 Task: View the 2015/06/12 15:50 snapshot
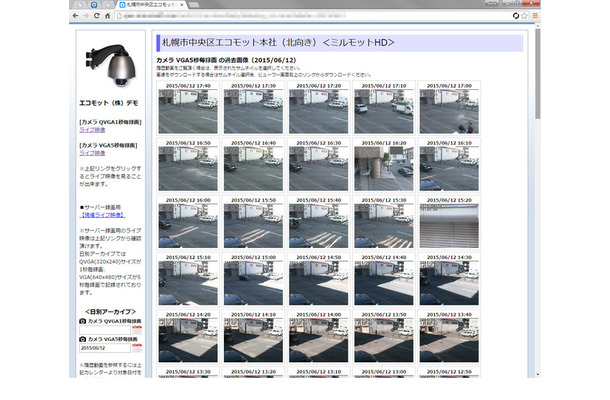tap(253, 226)
